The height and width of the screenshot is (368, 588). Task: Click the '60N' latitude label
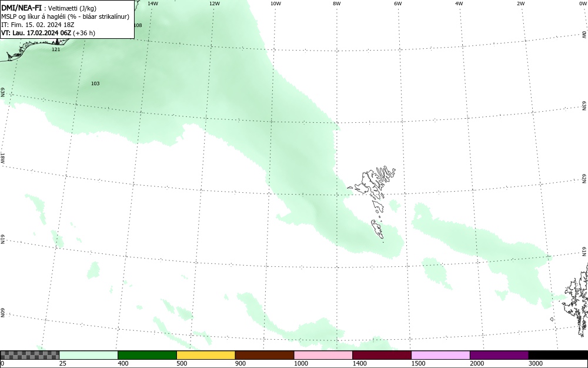pos(2,313)
